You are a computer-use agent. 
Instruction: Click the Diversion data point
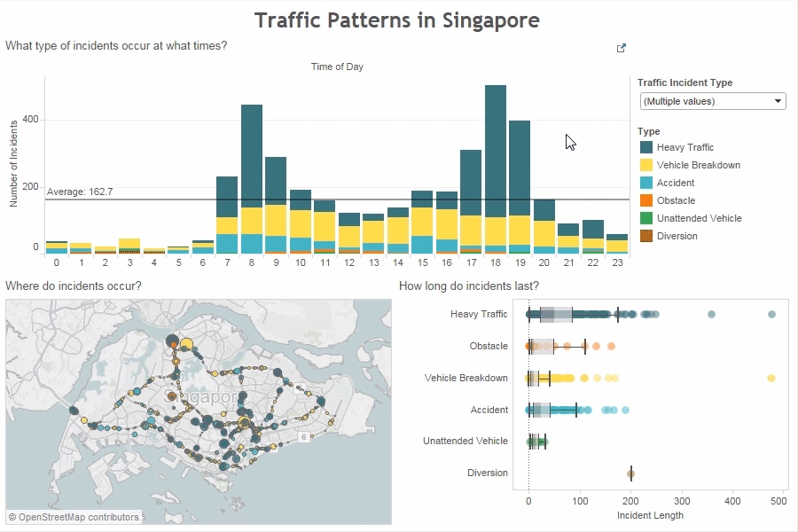630,473
